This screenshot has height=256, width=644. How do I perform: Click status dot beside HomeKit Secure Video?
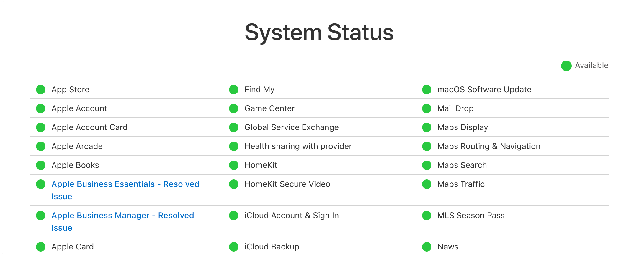(x=234, y=184)
